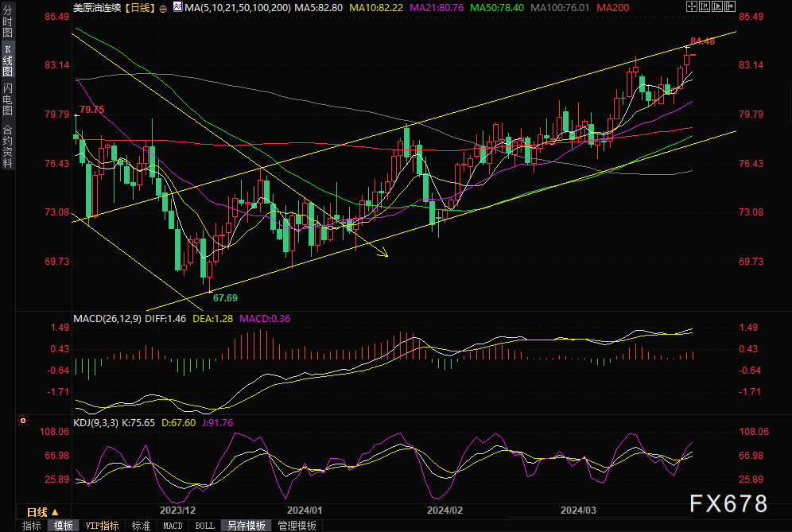Click the red KDJ indicator settings icon
The image size is (792, 532).
23,421
